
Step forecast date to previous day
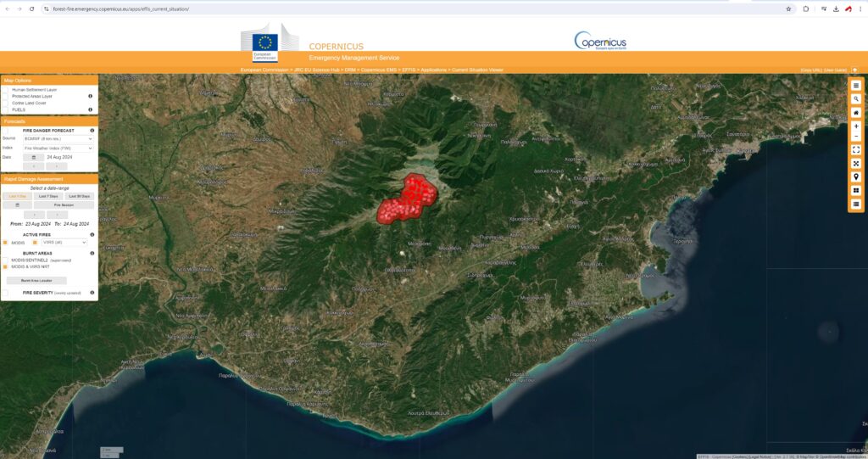[x=34, y=166]
